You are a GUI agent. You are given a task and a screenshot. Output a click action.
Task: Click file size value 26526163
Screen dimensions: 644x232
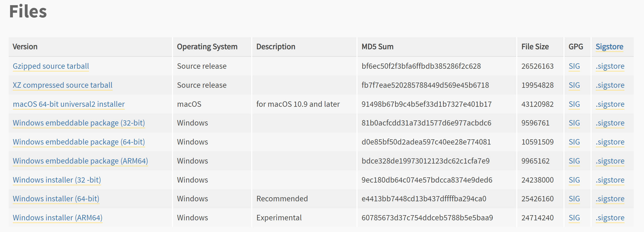coord(537,66)
